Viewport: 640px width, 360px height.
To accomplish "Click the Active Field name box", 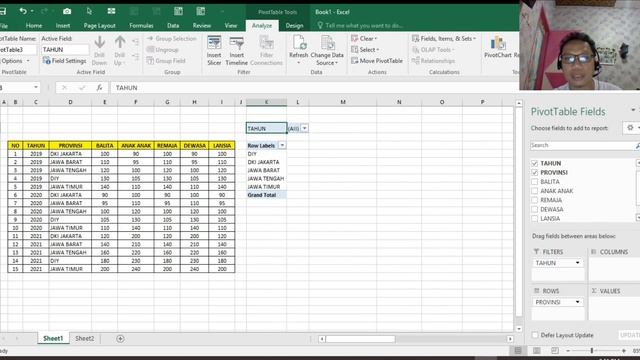I will 65,49.
